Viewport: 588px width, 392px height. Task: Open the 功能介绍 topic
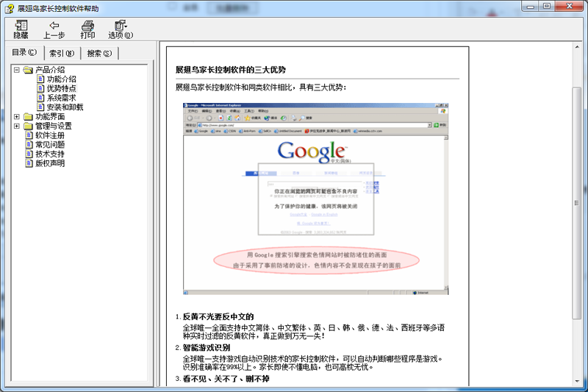pos(62,79)
